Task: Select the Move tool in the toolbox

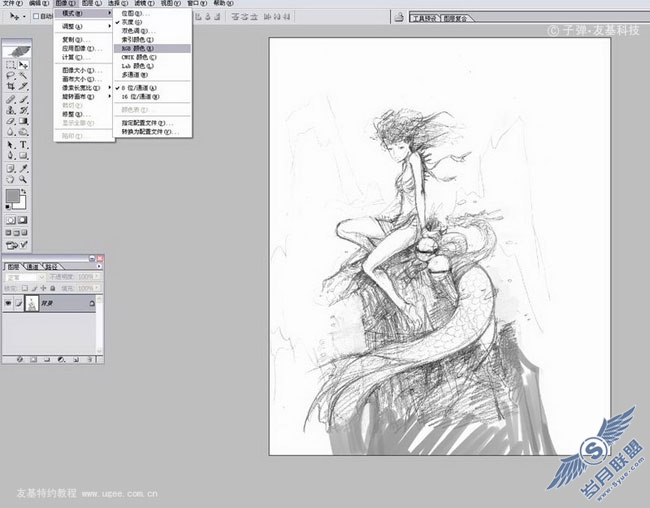Action: [x=24, y=65]
